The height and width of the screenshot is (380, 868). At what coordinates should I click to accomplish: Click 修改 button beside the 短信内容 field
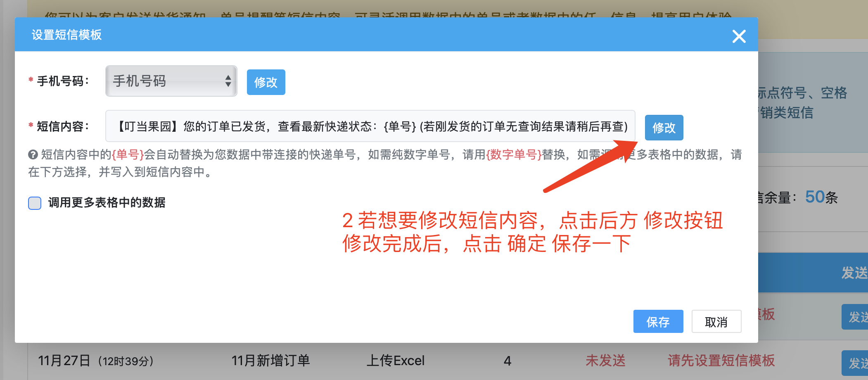pyautogui.click(x=664, y=128)
